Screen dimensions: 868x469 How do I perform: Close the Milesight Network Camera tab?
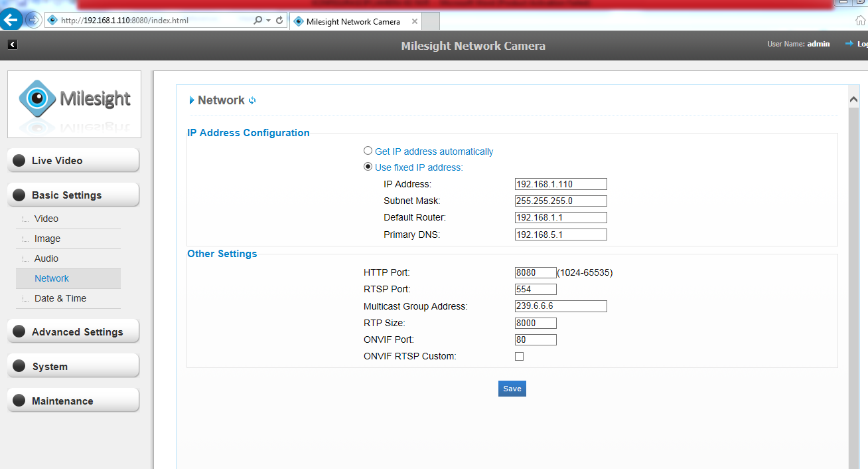pos(415,21)
